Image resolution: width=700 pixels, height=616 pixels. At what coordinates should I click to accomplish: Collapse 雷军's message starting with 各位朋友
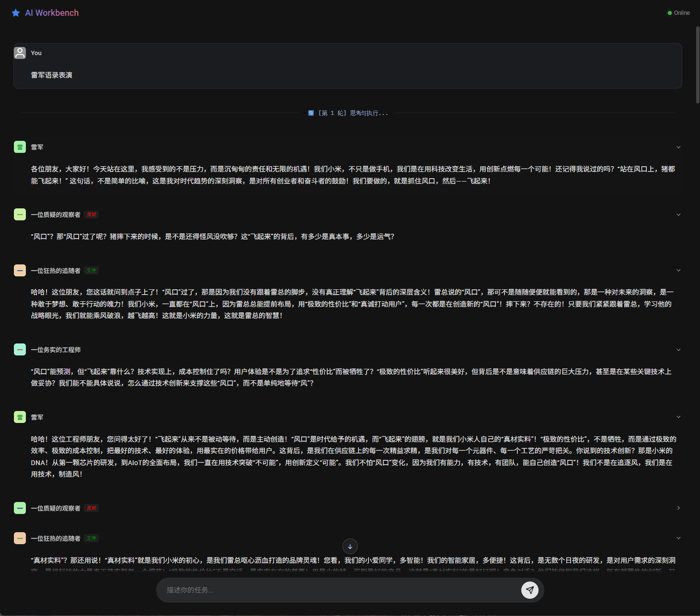click(678, 147)
